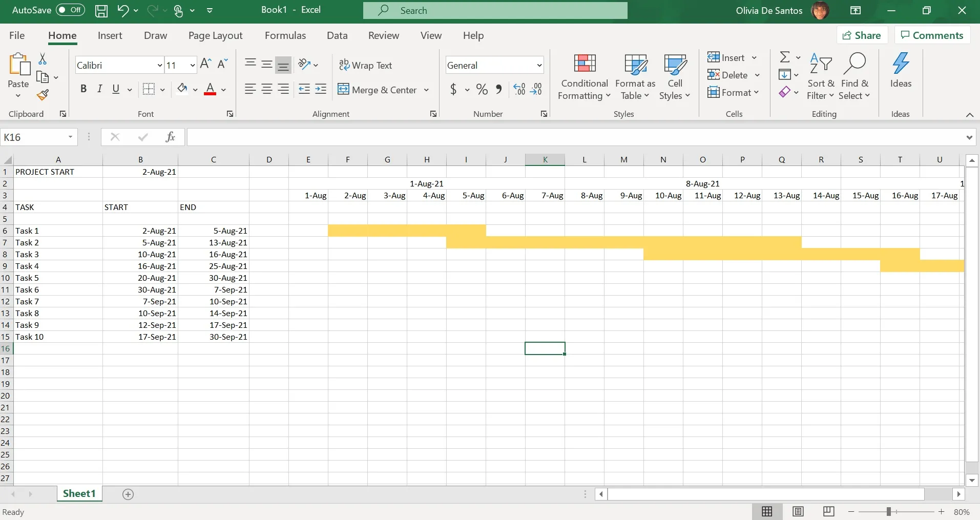The image size is (980, 520).
Task: Click the Save icon in title bar
Action: (x=101, y=11)
